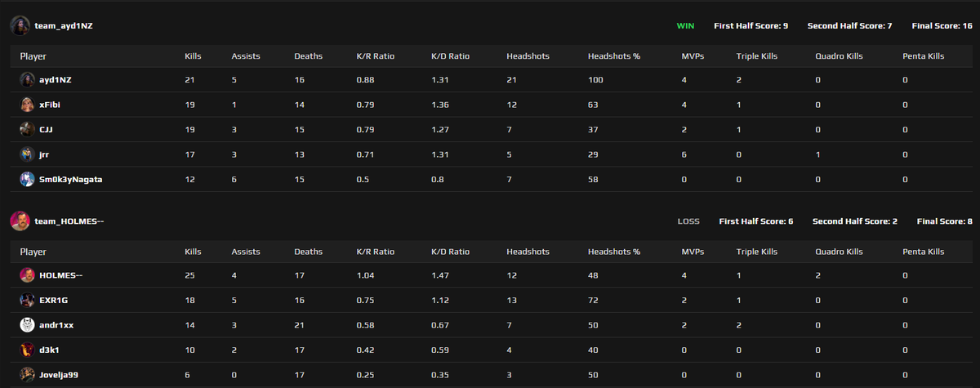980x388 pixels.
Task: Click Assists column header in team_ayd1NZ table
Action: click(246, 56)
